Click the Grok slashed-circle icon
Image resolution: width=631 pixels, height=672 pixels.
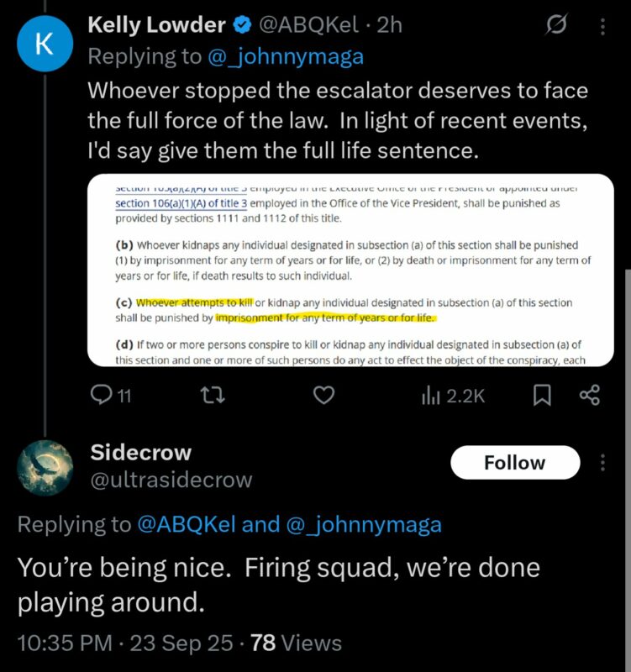click(x=554, y=26)
